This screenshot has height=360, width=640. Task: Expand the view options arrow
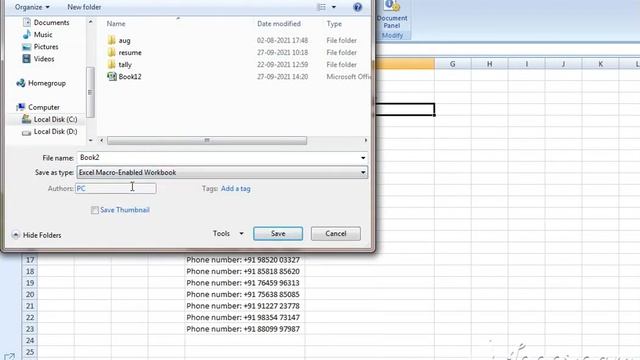click(334, 7)
